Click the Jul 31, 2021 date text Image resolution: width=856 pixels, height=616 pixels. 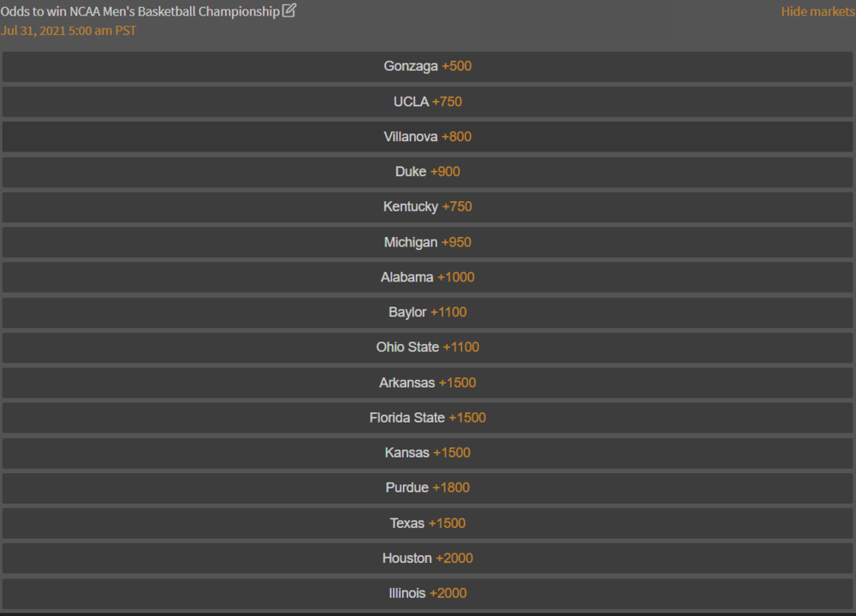pyautogui.click(x=68, y=31)
